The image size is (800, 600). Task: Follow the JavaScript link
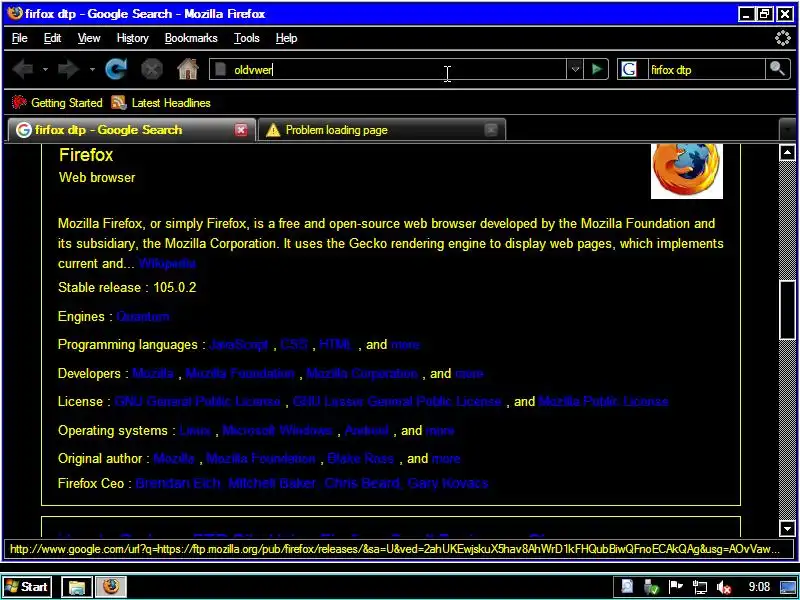238,344
